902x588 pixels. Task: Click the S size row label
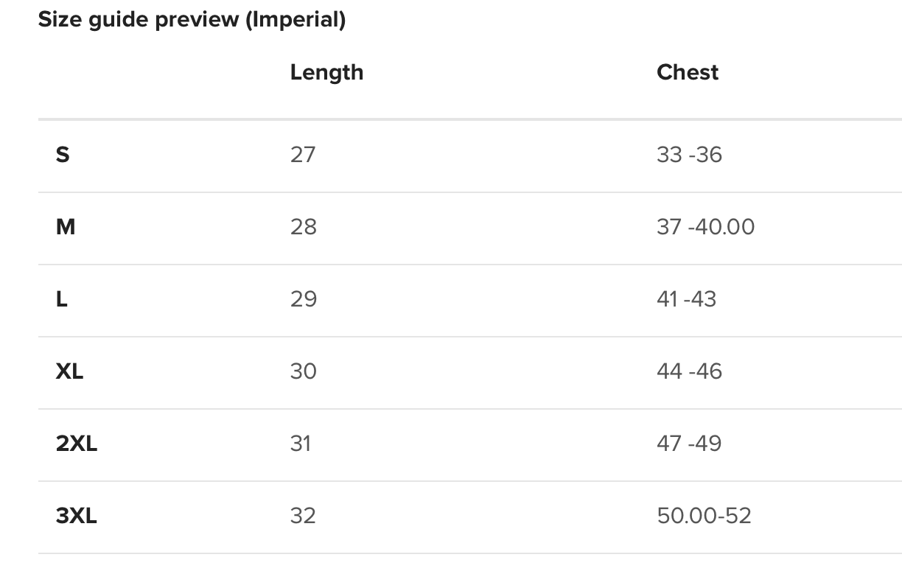(x=63, y=155)
